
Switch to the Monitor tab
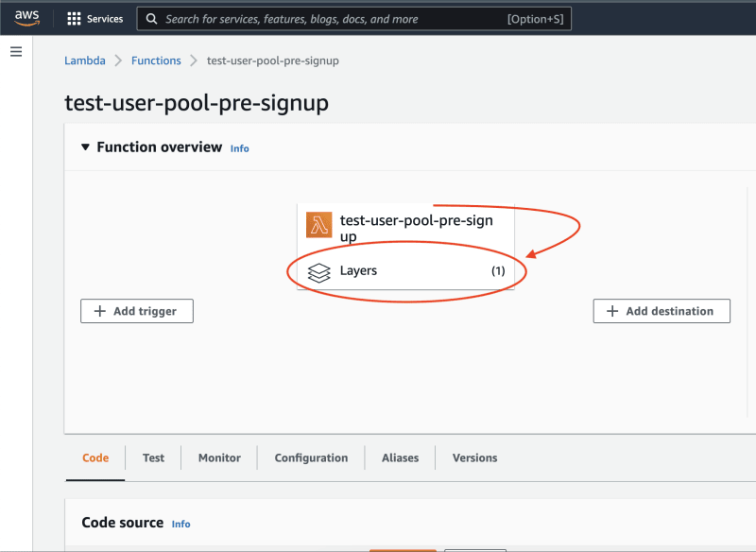click(219, 458)
